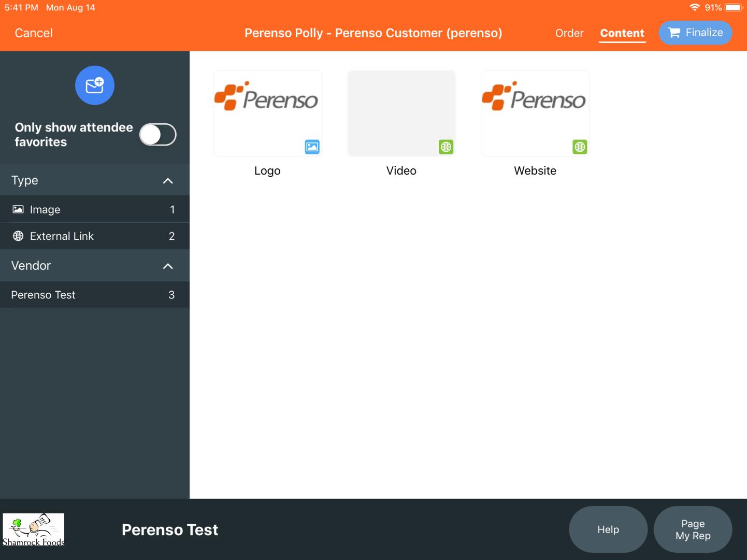Click the Mon Aug 14 date
Image resolution: width=747 pixels, height=560 pixels.
[70, 7]
